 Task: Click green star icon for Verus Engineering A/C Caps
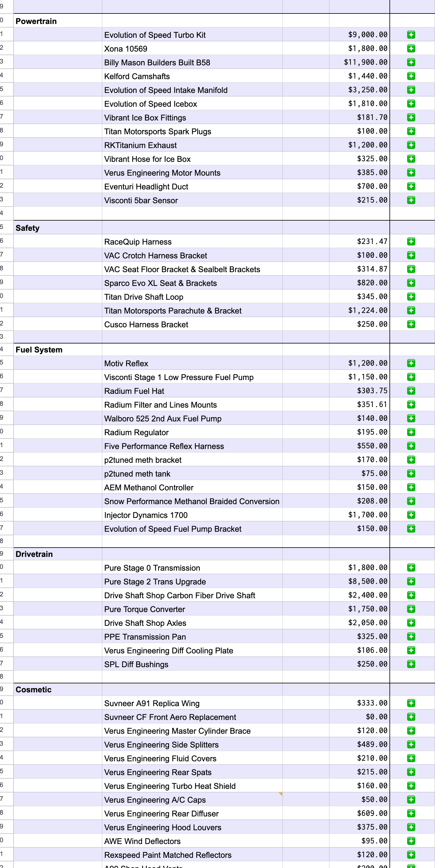pyautogui.click(x=411, y=800)
